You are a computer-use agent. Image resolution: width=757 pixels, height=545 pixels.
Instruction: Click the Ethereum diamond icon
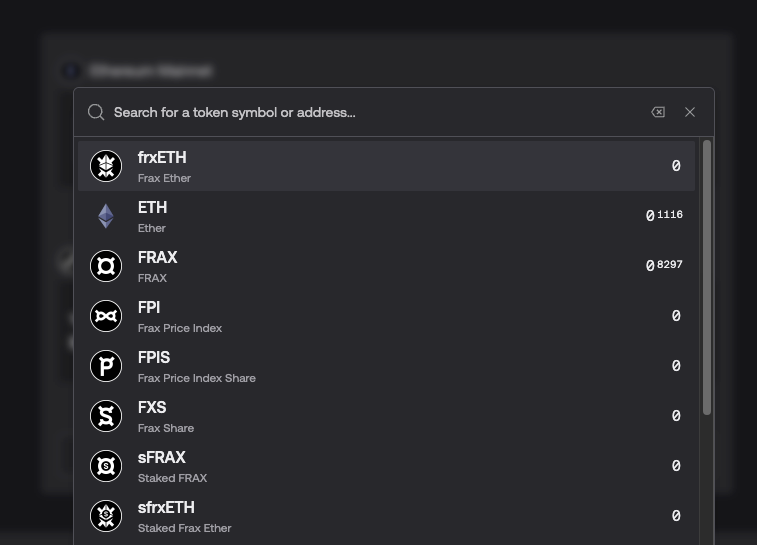[106, 216]
